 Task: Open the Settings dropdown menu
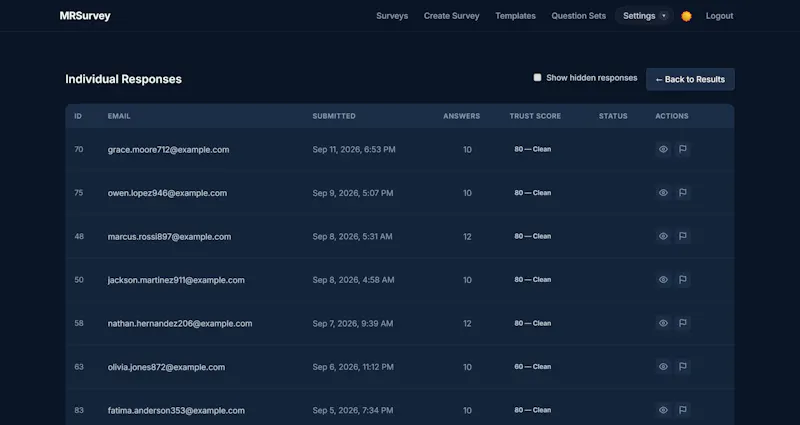pyautogui.click(x=644, y=16)
